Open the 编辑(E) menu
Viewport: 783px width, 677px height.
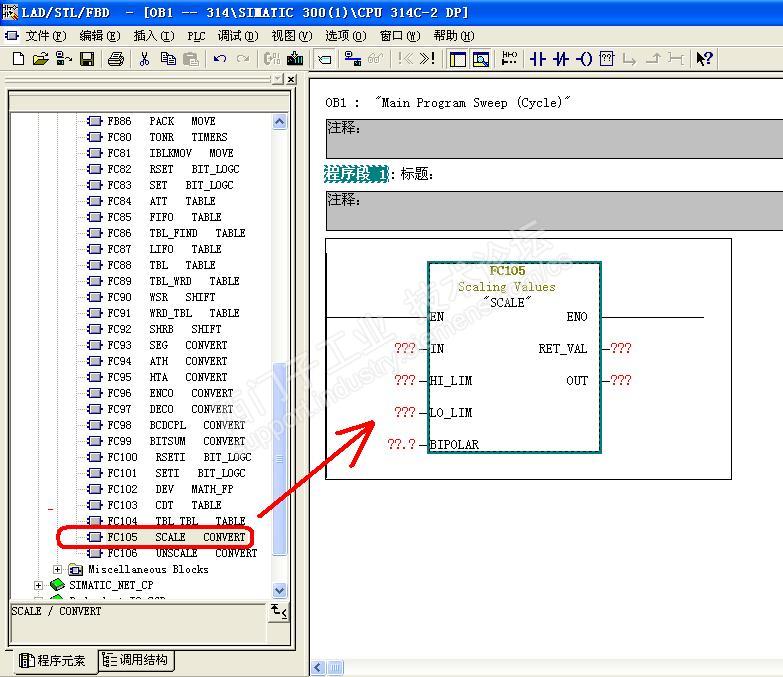click(x=100, y=35)
